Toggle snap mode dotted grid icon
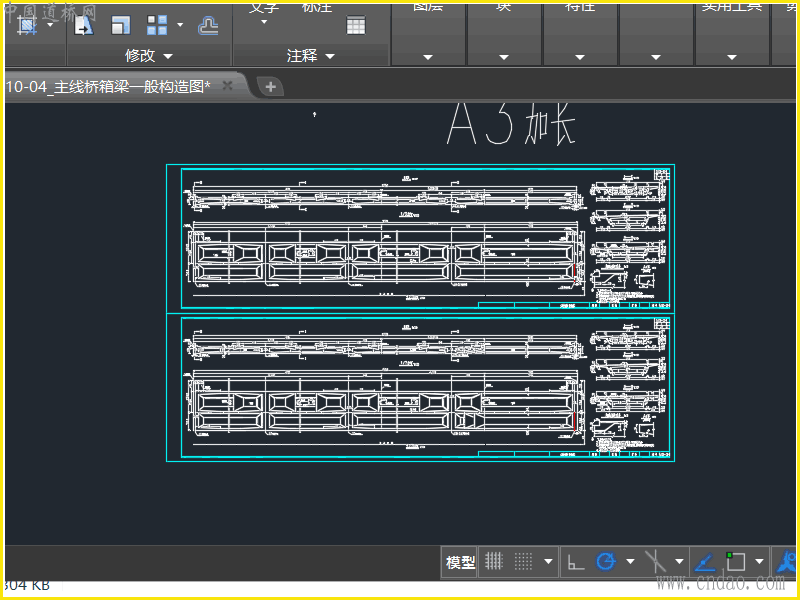The image size is (800, 600). point(523,562)
